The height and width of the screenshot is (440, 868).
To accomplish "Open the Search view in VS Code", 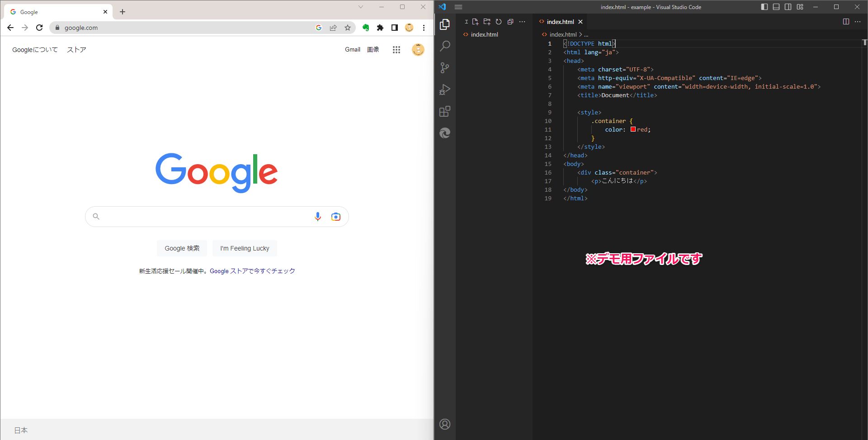I will (445, 46).
